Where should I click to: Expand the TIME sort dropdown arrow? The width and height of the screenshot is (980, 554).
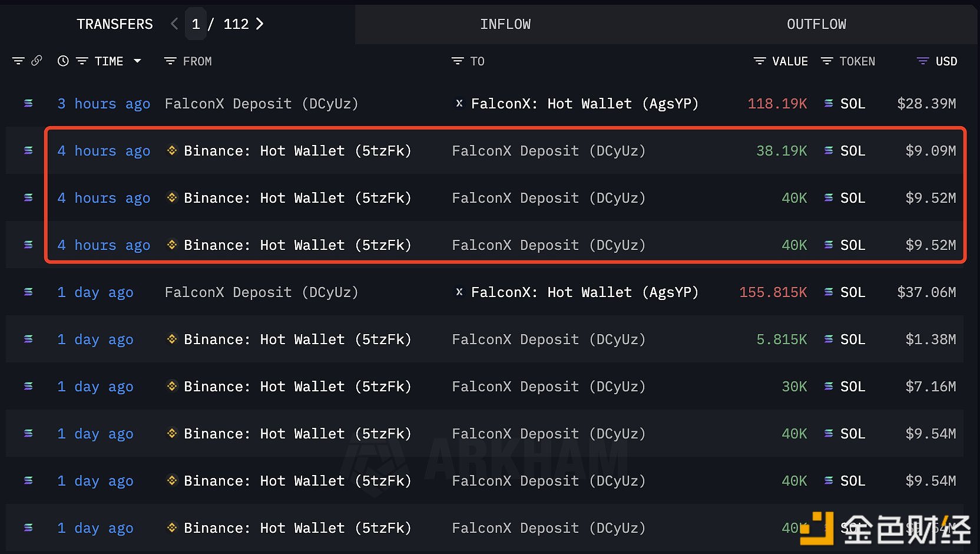pos(137,61)
